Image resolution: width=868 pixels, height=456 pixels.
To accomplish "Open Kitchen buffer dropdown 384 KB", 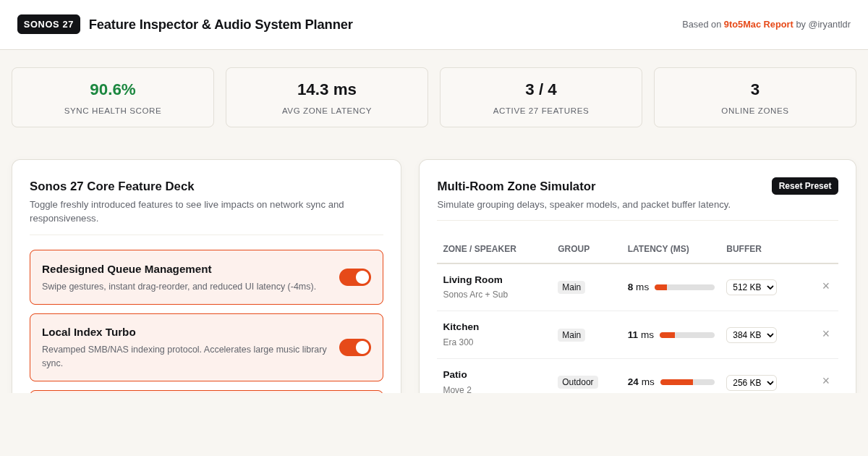I will point(752,335).
